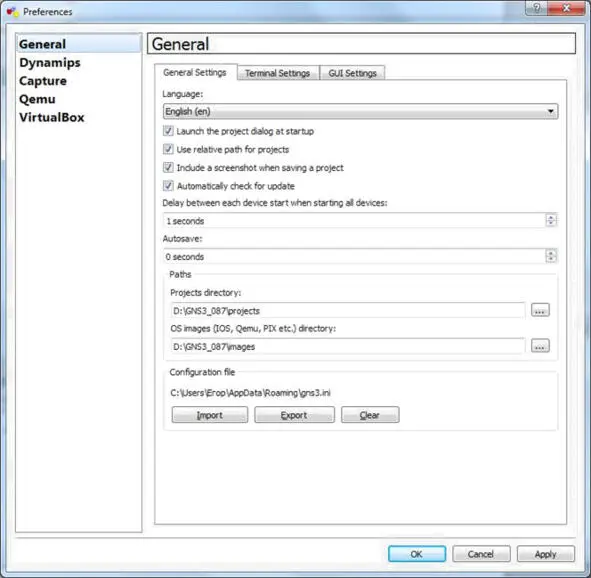The width and height of the screenshot is (591, 578).
Task: Disable Use relative path for projects
Action: pyautogui.click(x=168, y=149)
